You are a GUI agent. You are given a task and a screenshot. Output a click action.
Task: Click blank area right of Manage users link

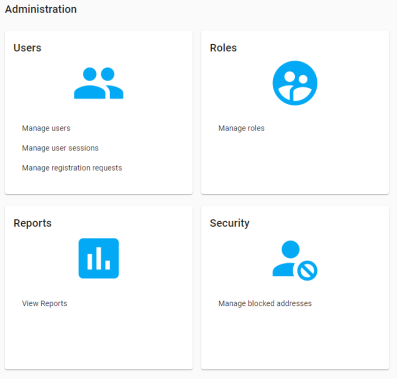coord(130,128)
